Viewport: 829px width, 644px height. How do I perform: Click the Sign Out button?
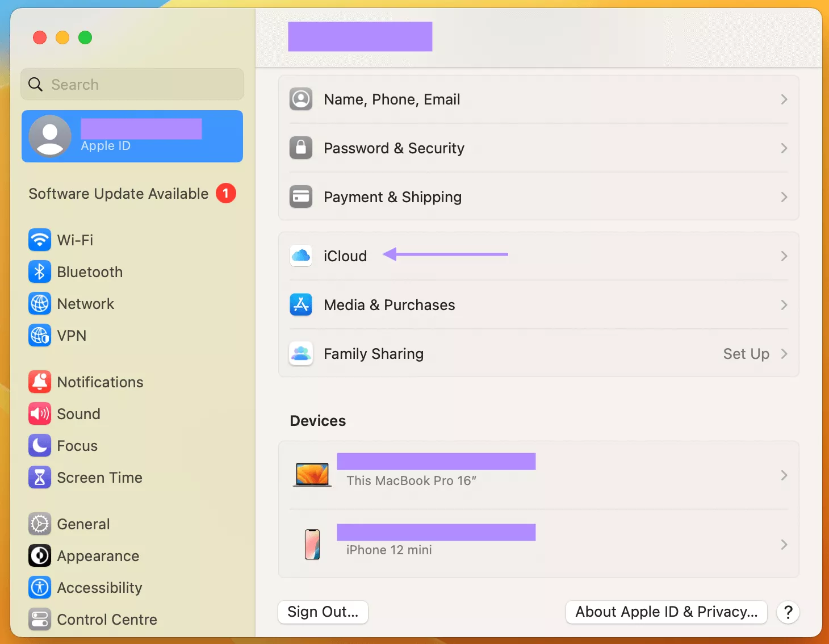click(x=323, y=612)
